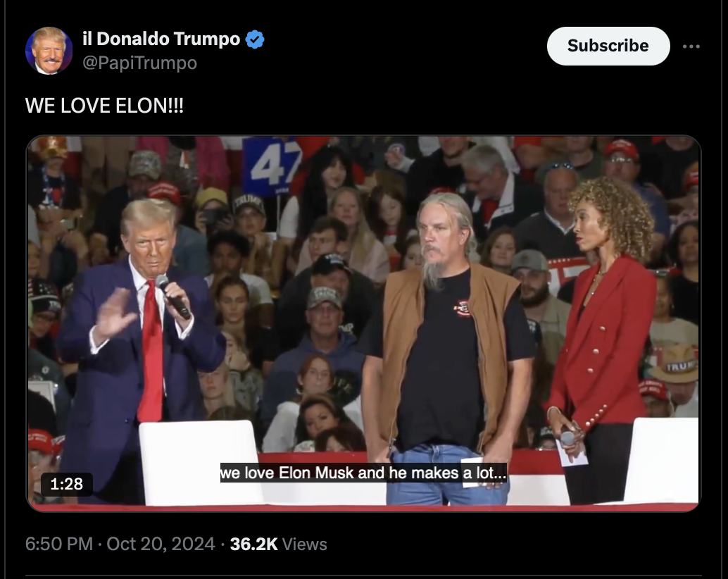Open the three-dot more options menu

[x=691, y=46]
